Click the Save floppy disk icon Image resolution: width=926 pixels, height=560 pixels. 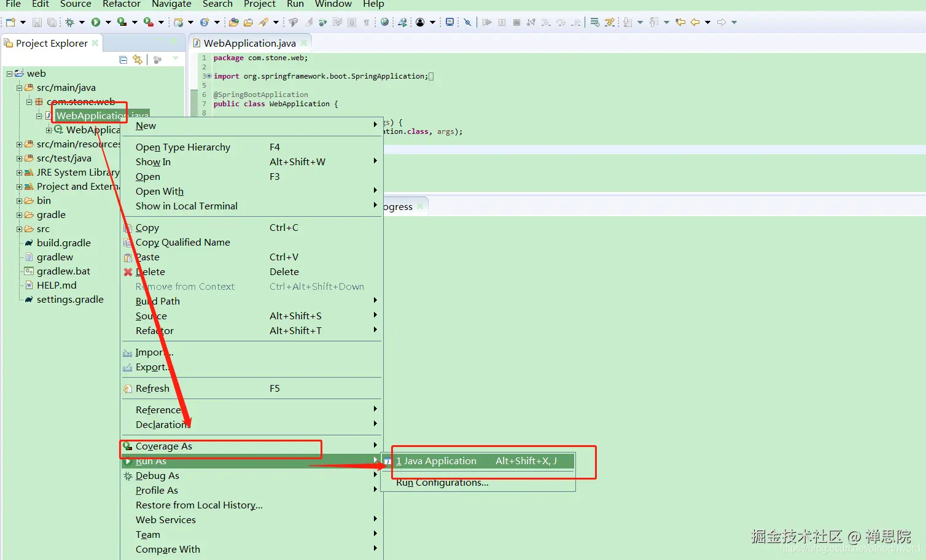(x=37, y=22)
